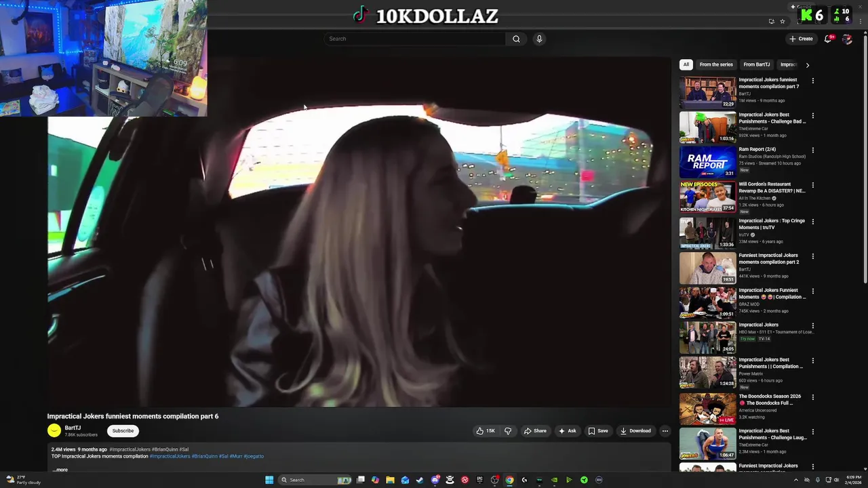Open more actions menu beside Download

(x=665, y=431)
